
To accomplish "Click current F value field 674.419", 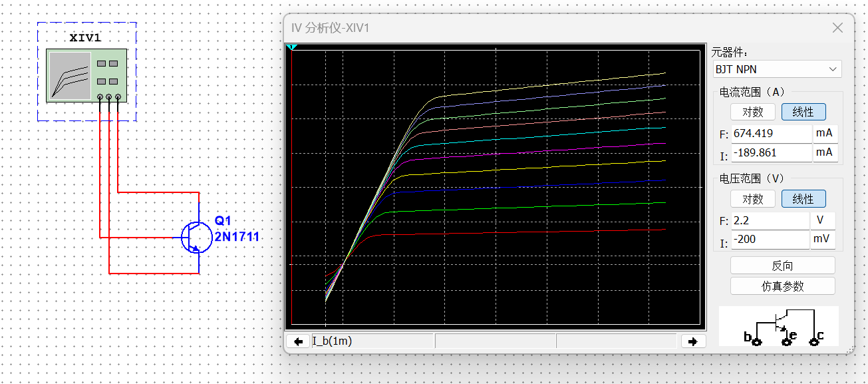I will [x=771, y=133].
